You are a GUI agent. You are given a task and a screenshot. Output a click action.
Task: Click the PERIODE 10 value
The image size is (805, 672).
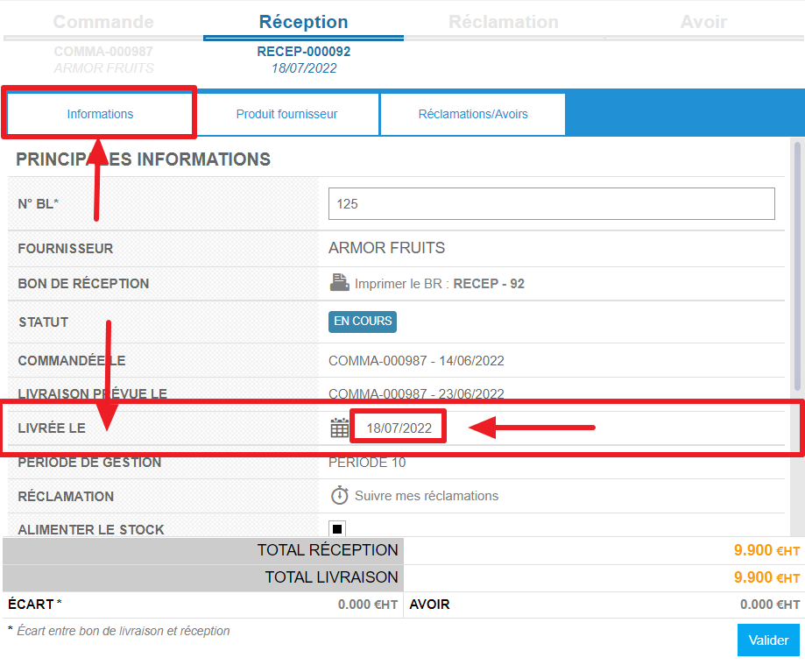[367, 463]
